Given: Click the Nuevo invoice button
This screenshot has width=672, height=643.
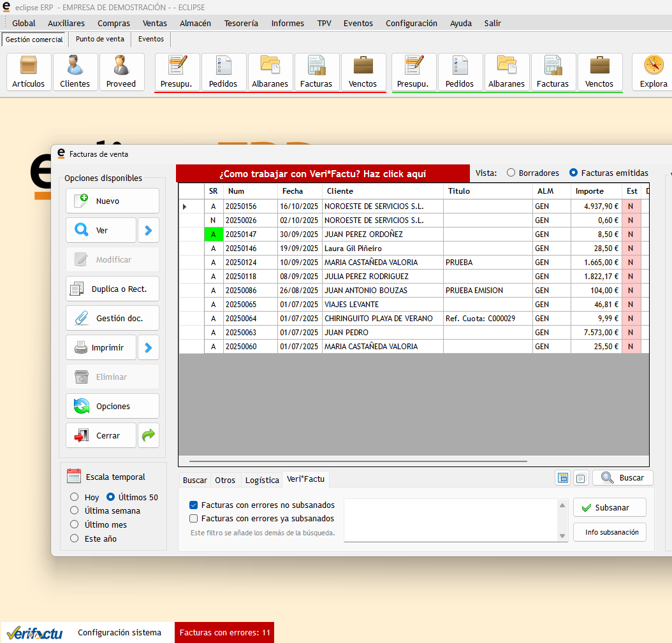Looking at the screenshot, I should 112,201.
